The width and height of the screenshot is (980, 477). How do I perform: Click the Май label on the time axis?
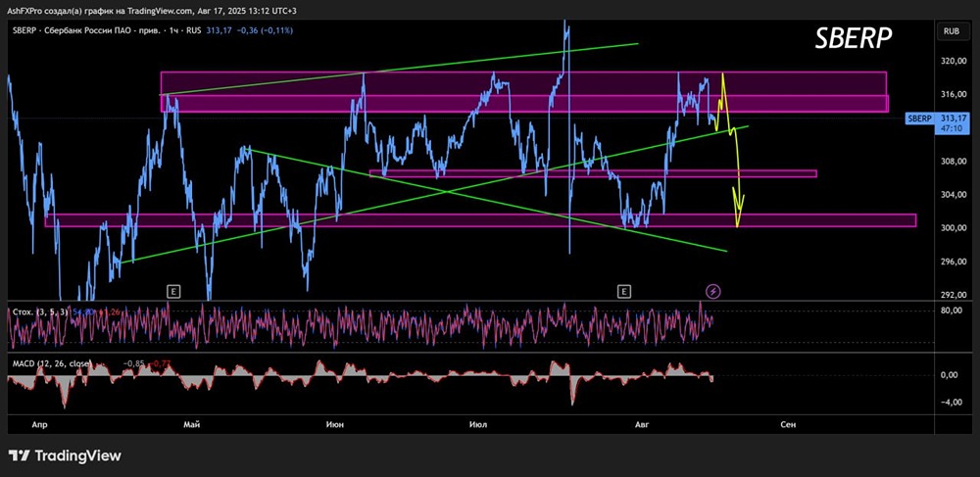click(192, 425)
